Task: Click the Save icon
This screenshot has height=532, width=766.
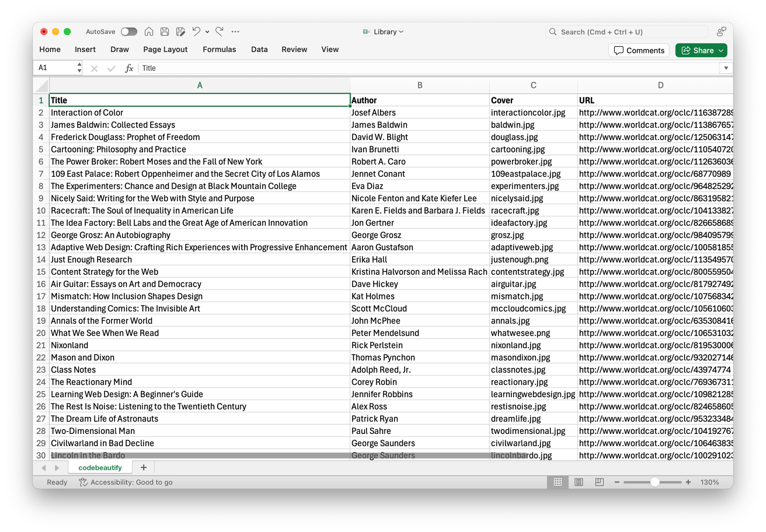Action: (x=165, y=32)
